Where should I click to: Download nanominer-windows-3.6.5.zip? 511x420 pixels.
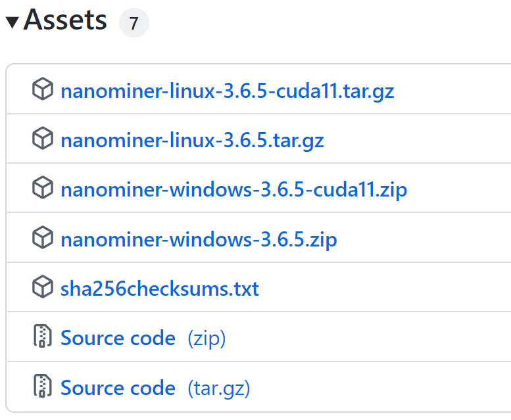[x=199, y=239]
